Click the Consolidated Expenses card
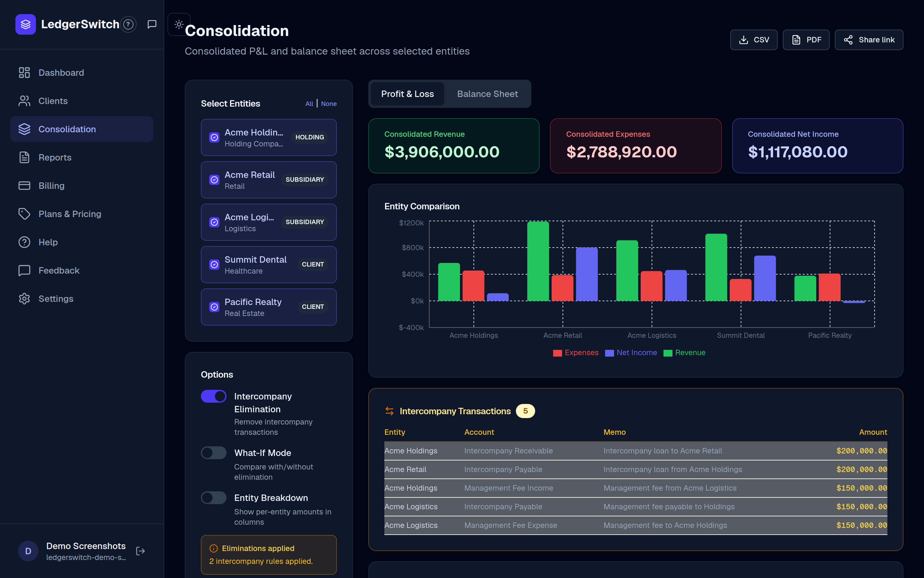Image resolution: width=924 pixels, height=578 pixels. 636,146
